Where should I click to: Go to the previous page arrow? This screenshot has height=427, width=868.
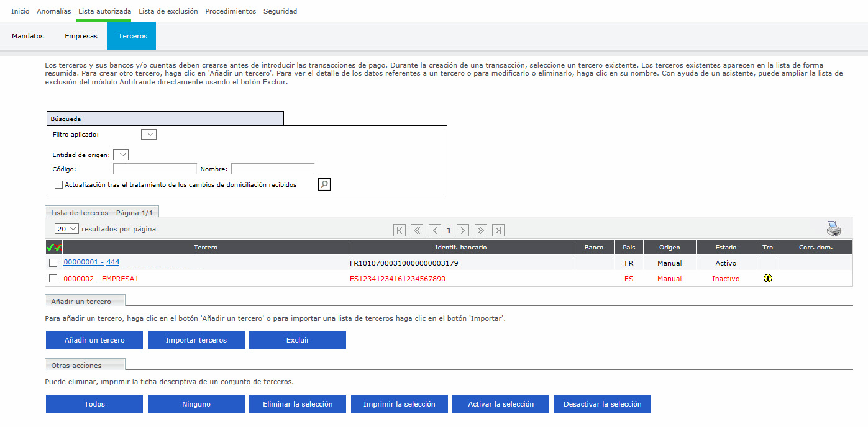pyautogui.click(x=435, y=230)
